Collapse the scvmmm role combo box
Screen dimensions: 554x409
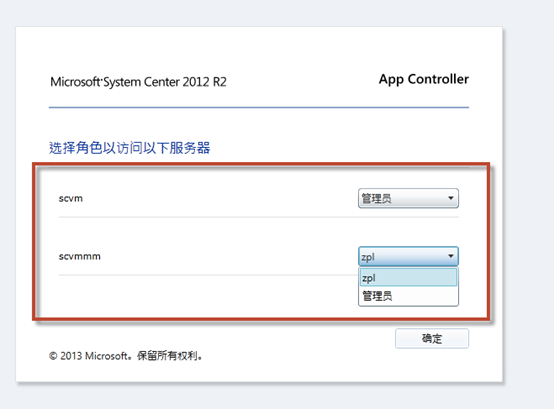coord(408,256)
